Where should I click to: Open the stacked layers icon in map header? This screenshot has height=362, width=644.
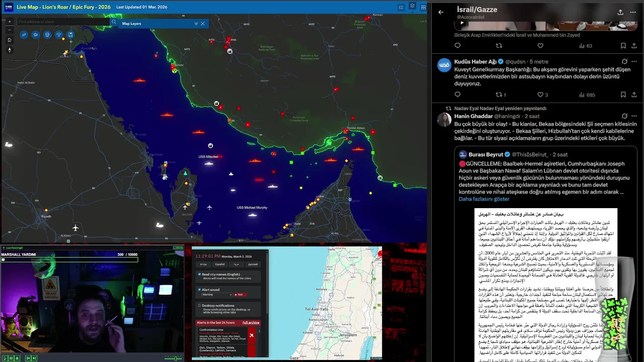coord(412,6)
